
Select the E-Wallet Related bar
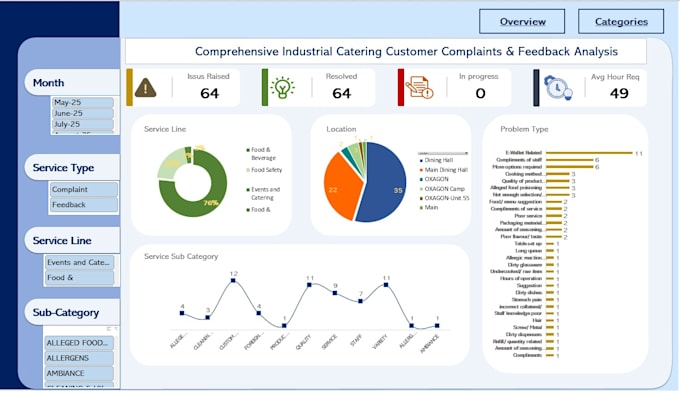coord(589,153)
